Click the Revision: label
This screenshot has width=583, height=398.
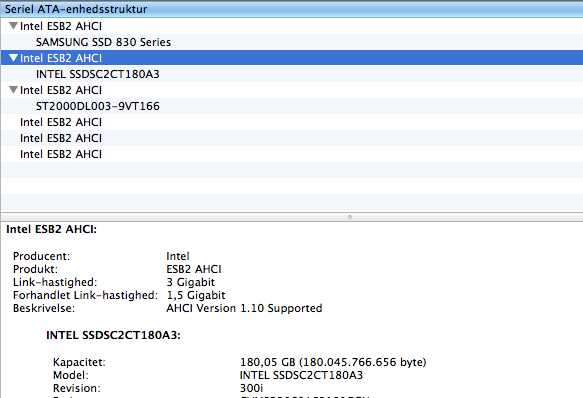tap(77, 388)
